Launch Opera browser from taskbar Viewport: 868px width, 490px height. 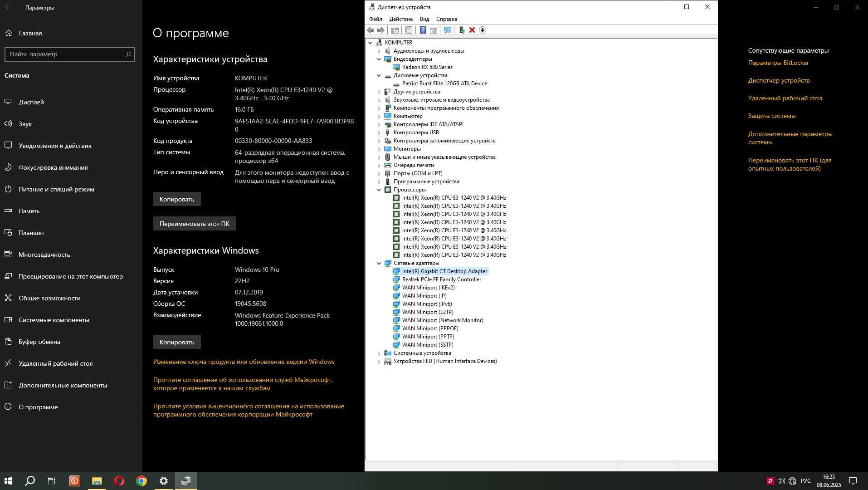pyautogui.click(x=119, y=481)
